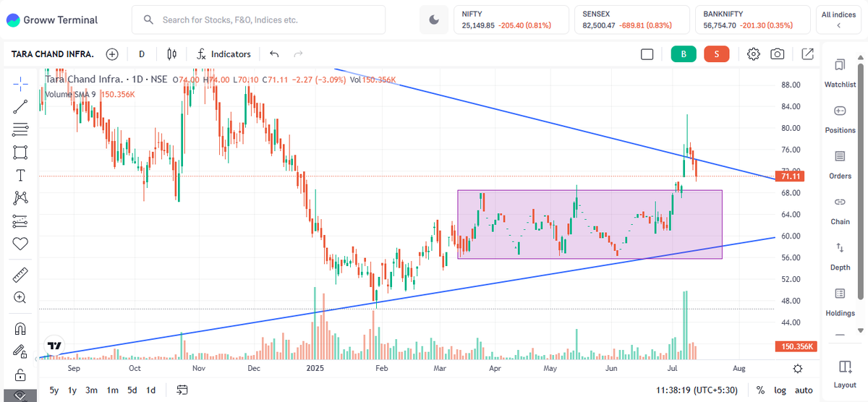
Task: Open chart settings gear in top toolbar
Action: click(x=754, y=54)
